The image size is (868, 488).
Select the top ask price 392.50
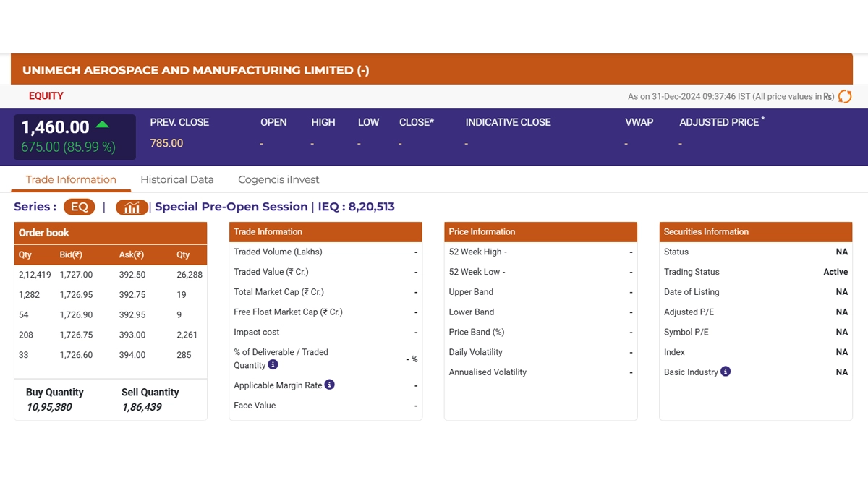132,275
